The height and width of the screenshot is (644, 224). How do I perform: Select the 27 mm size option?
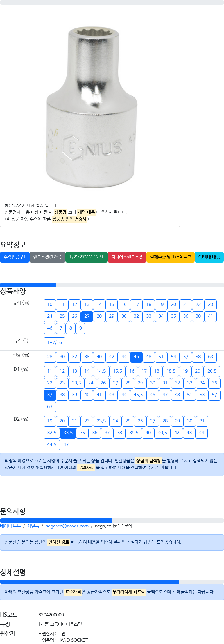click(x=87, y=316)
